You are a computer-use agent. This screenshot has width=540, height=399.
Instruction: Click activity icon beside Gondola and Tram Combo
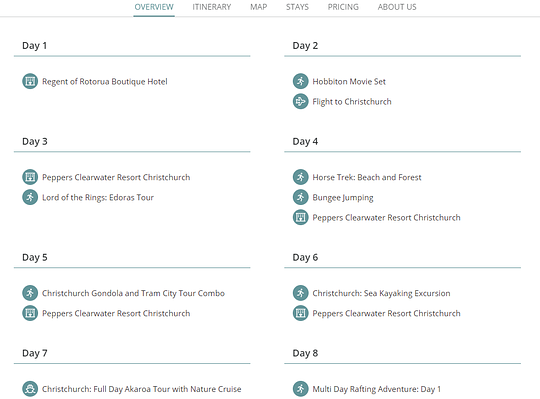(30, 293)
